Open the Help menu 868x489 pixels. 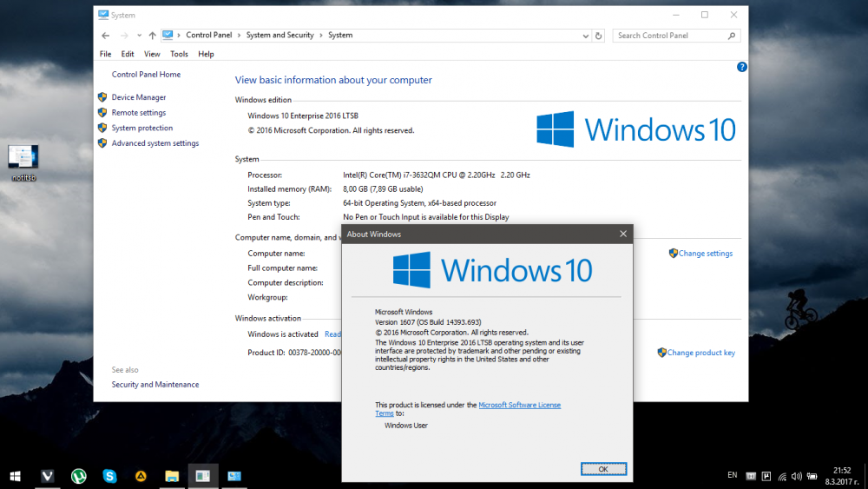206,54
